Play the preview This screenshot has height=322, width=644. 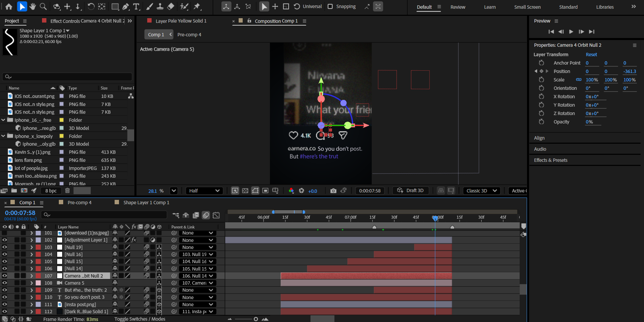(x=571, y=32)
